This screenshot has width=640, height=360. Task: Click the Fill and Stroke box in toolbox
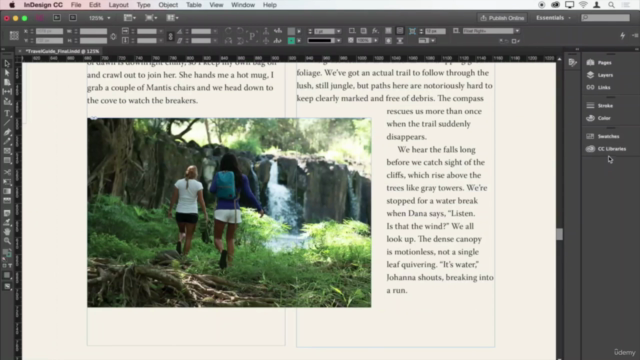[7, 254]
